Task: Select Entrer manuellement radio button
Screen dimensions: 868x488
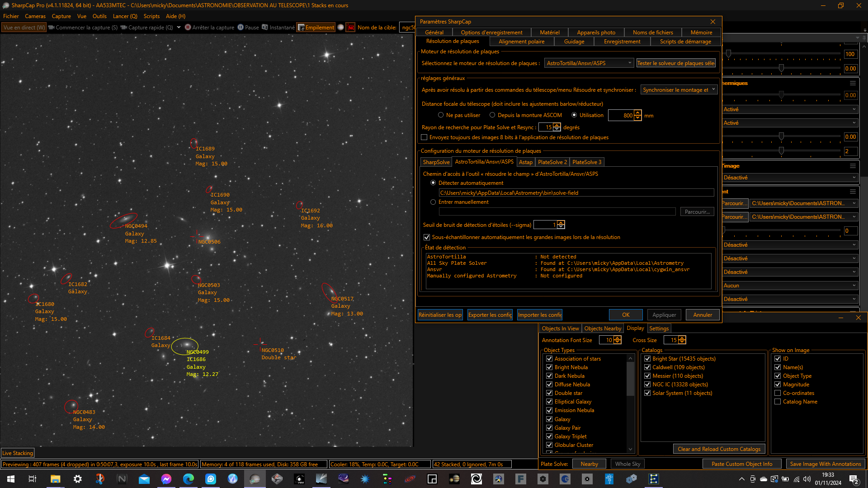Action: (x=433, y=202)
